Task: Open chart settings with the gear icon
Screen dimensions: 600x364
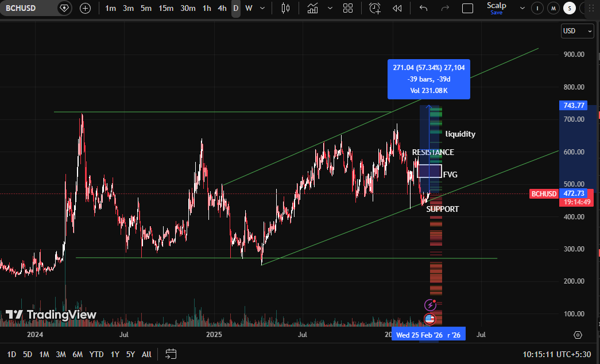Action: click(x=578, y=334)
